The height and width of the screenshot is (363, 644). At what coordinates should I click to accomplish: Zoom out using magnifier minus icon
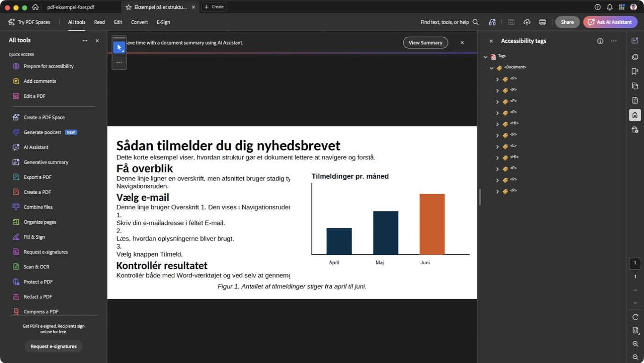636,357
